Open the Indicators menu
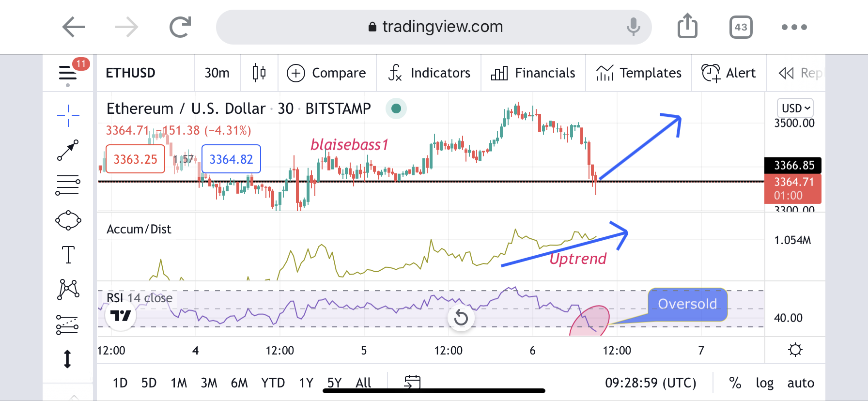 coord(429,73)
